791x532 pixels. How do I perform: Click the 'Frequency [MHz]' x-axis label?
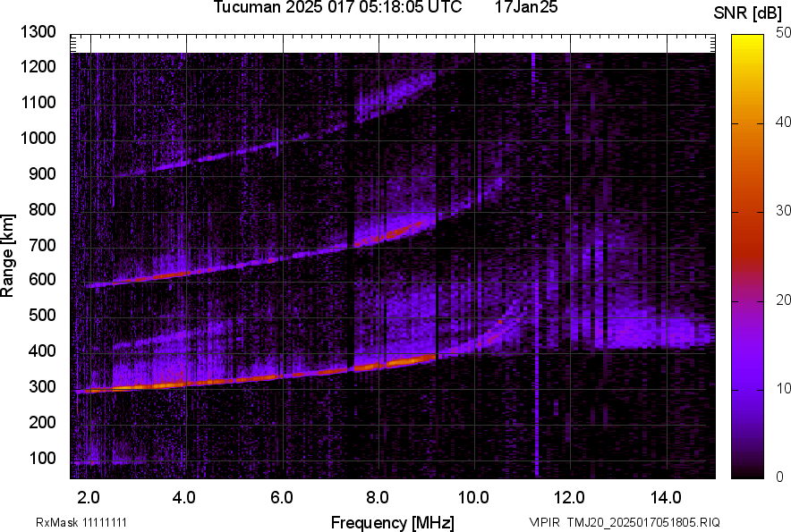tap(392, 522)
